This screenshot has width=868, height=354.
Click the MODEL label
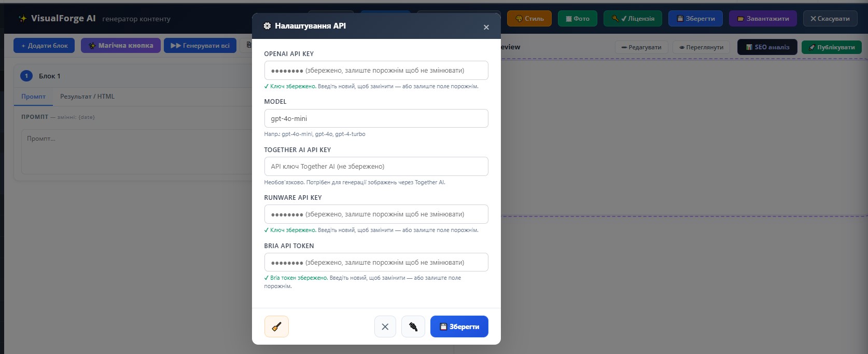pos(275,102)
